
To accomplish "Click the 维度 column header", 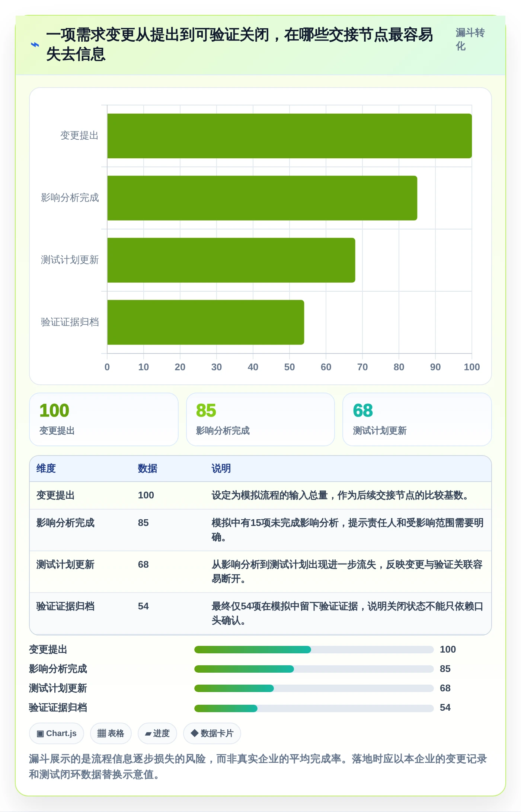I will 46,469.
